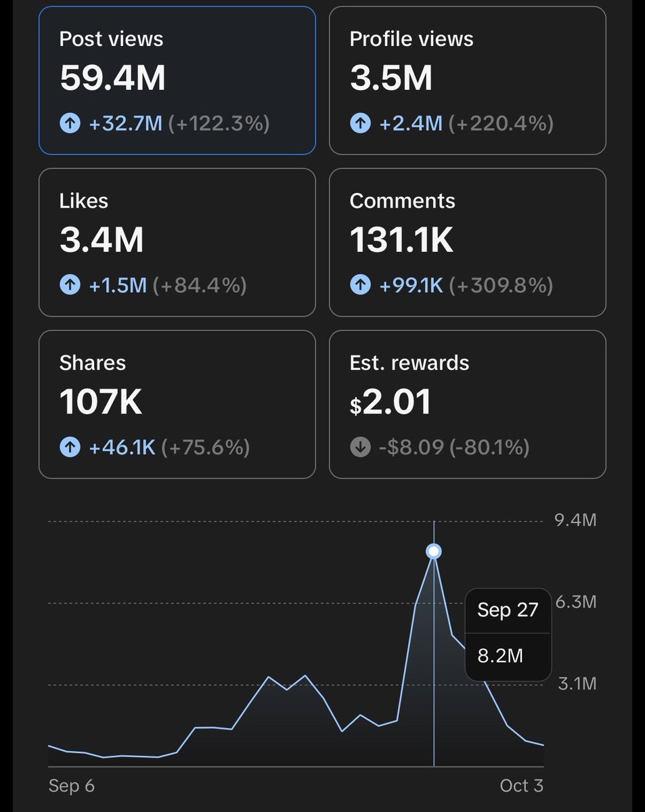Image resolution: width=645 pixels, height=812 pixels.
Task: Click the 8.2M tooltip value
Action: click(x=500, y=656)
